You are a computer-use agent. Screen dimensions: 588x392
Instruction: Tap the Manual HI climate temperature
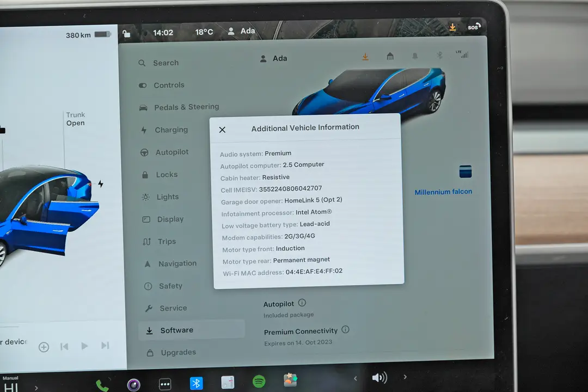tap(10, 384)
